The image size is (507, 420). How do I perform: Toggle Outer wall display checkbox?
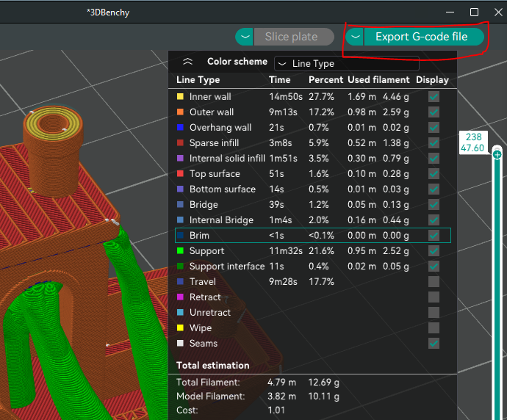[434, 112]
